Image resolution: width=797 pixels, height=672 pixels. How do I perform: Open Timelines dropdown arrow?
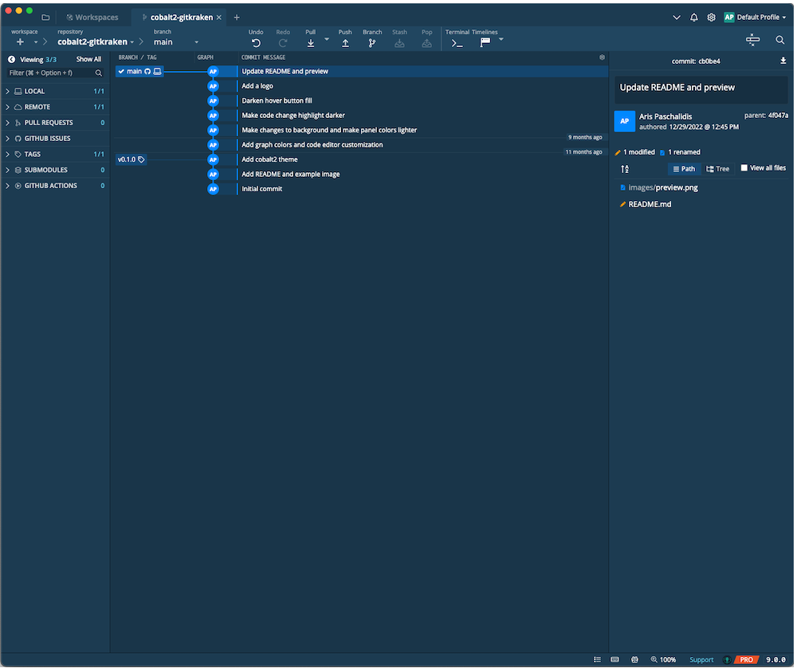(502, 40)
